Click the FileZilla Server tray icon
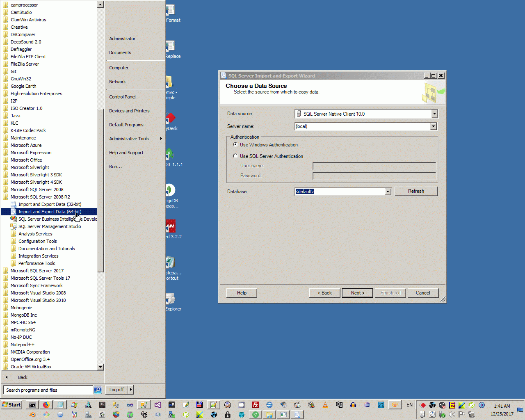Image resolution: width=525 pixels, height=420 pixels. tap(452, 405)
